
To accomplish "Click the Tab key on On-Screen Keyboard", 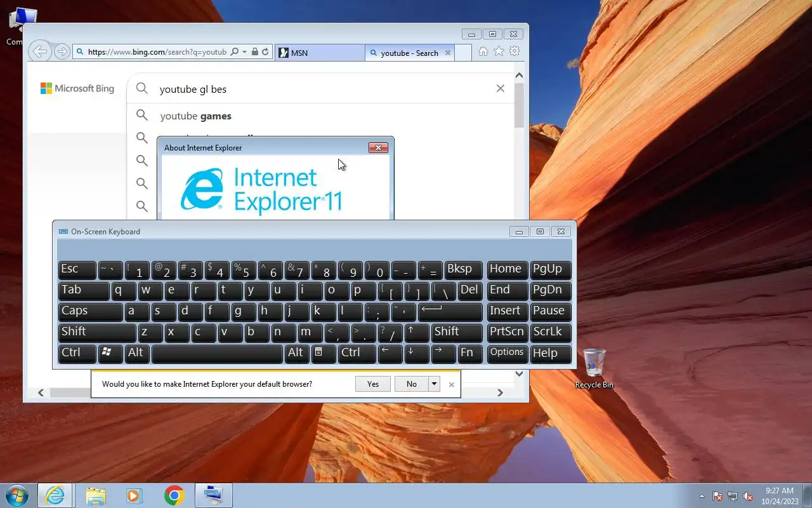I will 84,290.
